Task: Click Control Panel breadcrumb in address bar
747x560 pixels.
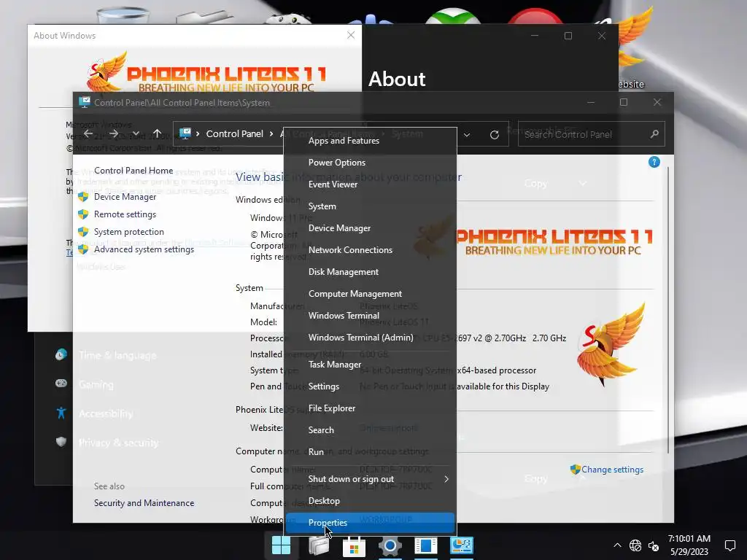Action: tap(234, 134)
